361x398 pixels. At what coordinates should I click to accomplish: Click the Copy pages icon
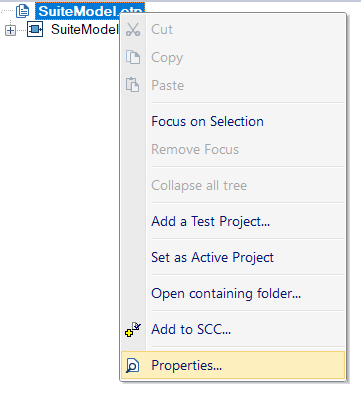[x=133, y=57]
